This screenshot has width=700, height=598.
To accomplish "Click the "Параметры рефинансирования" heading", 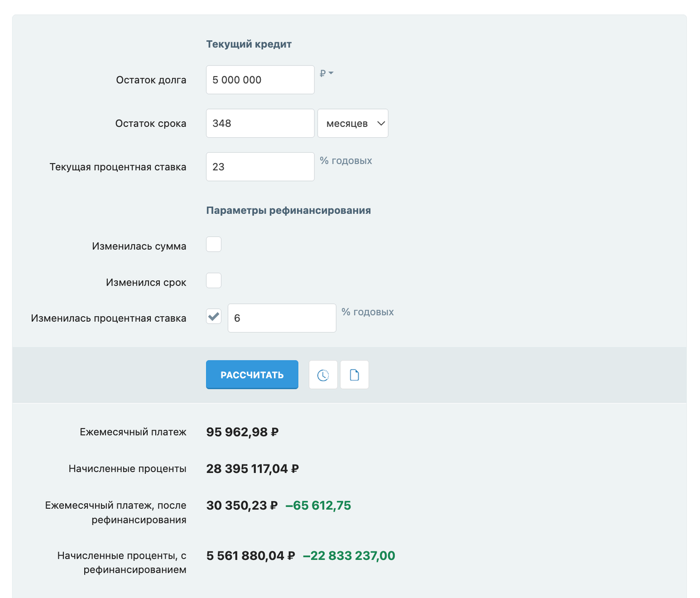I will click(288, 210).
